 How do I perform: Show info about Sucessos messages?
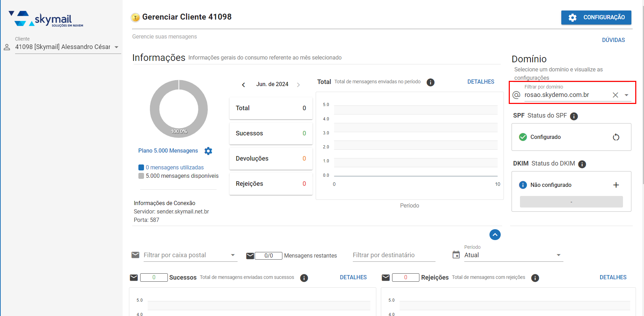(x=304, y=278)
